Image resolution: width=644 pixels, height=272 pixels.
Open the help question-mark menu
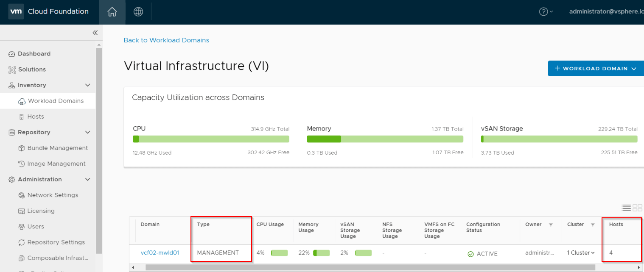pyautogui.click(x=546, y=12)
